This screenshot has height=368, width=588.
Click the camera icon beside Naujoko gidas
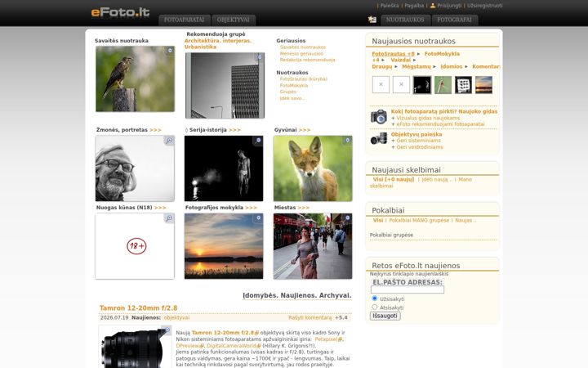tap(379, 117)
